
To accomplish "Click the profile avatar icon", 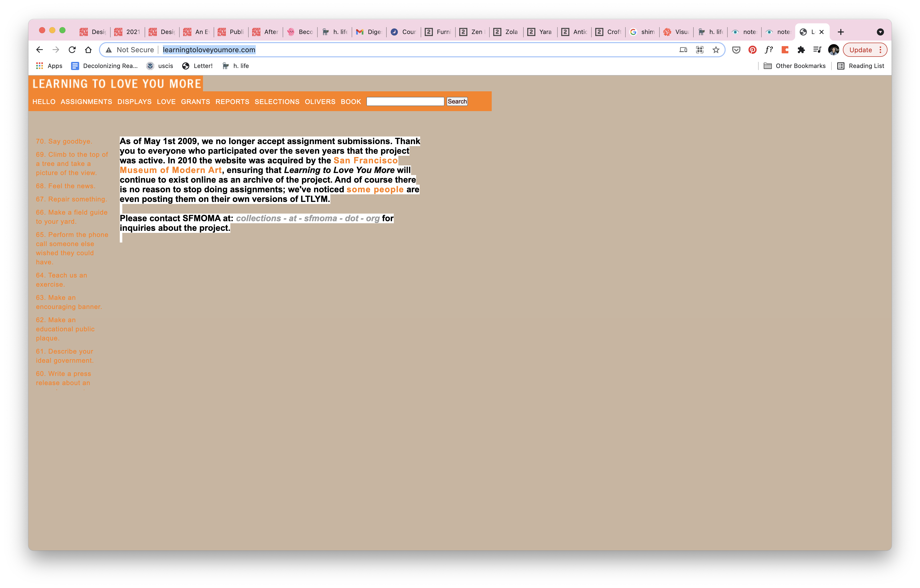I will (x=833, y=50).
